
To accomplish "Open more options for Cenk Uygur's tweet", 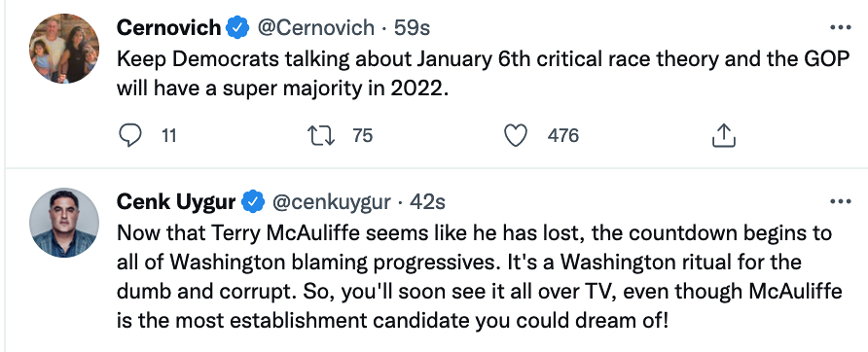I will coord(840,201).
